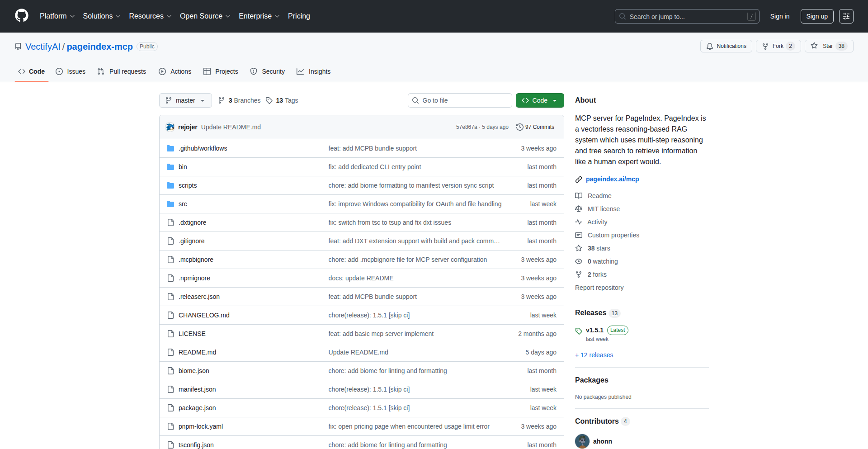This screenshot has height=449, width=868.
Task: Star the pageindex-mcp repository
Action: (828, 46)
